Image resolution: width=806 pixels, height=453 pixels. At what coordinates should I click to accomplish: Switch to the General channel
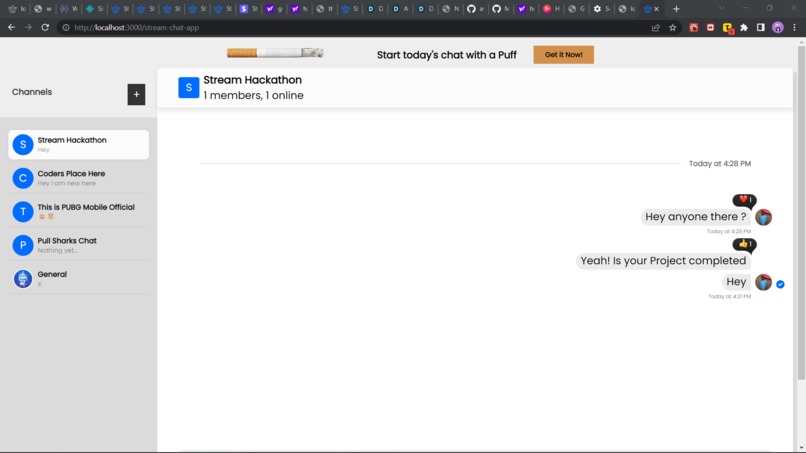coord(79,279)
